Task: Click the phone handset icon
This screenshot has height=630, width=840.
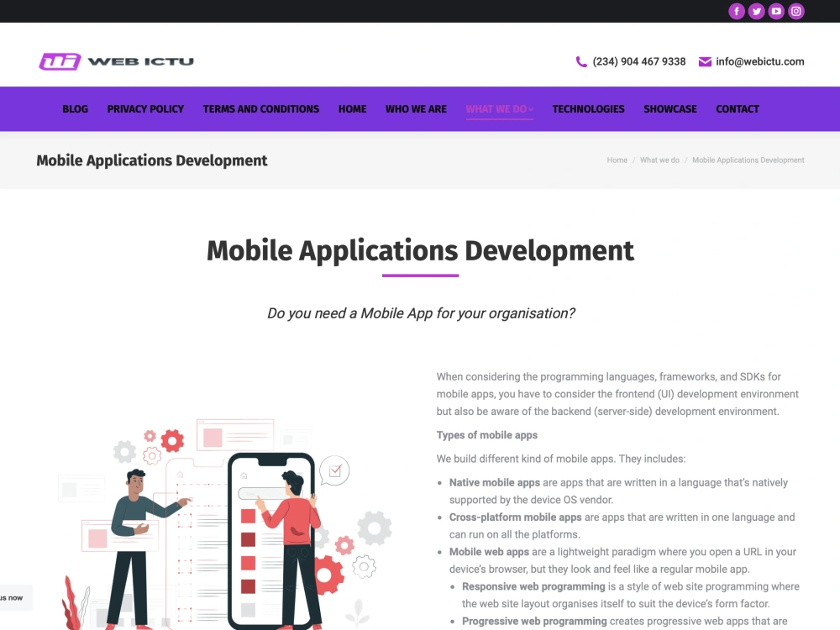Action: click(x=581, y=61)
